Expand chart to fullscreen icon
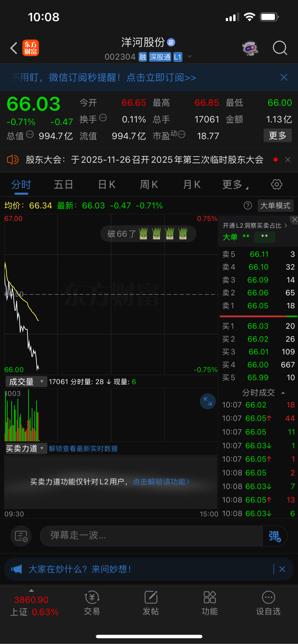The image size is (298, 644). pyautogui.click(x=208, y=401)
